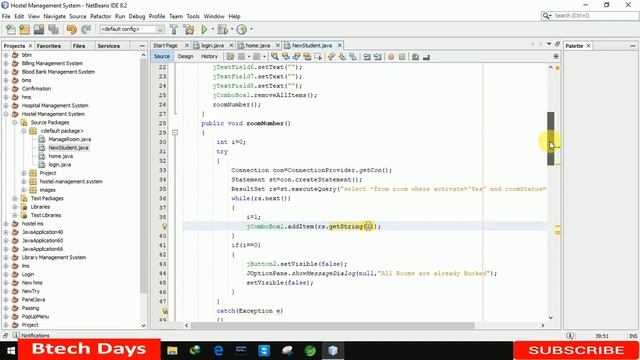Expand the Billing Management System project
Screen dimensions: 640x360
pyautogui.click(x=6, y=63)
